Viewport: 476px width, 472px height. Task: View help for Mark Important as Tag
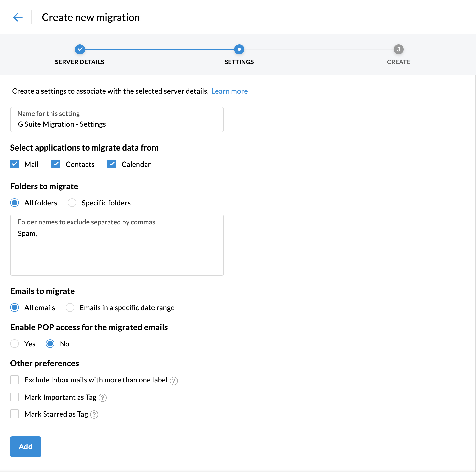pyautogui.click(x=102, y=397)
